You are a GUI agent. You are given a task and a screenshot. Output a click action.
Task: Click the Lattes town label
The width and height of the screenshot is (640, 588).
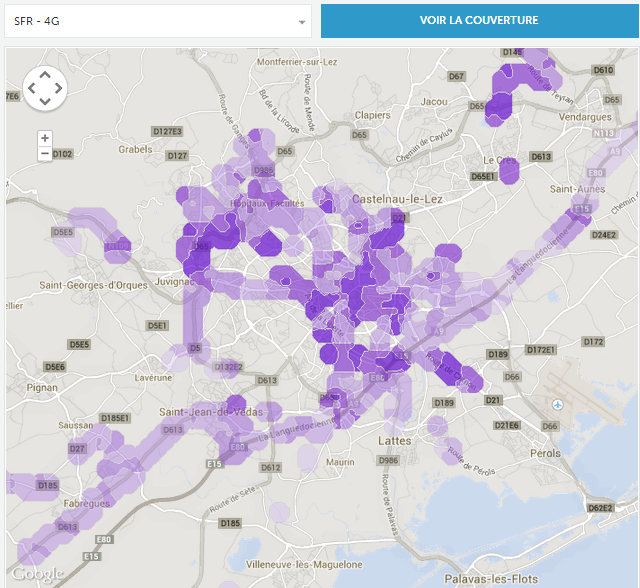click(x=395, y=440)
